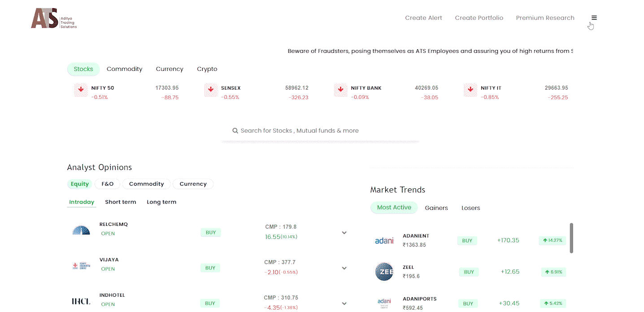Viewport: 644px width, 312px height.
Task: Click the RELCHEMQ company logo
Action: (81, 230)
